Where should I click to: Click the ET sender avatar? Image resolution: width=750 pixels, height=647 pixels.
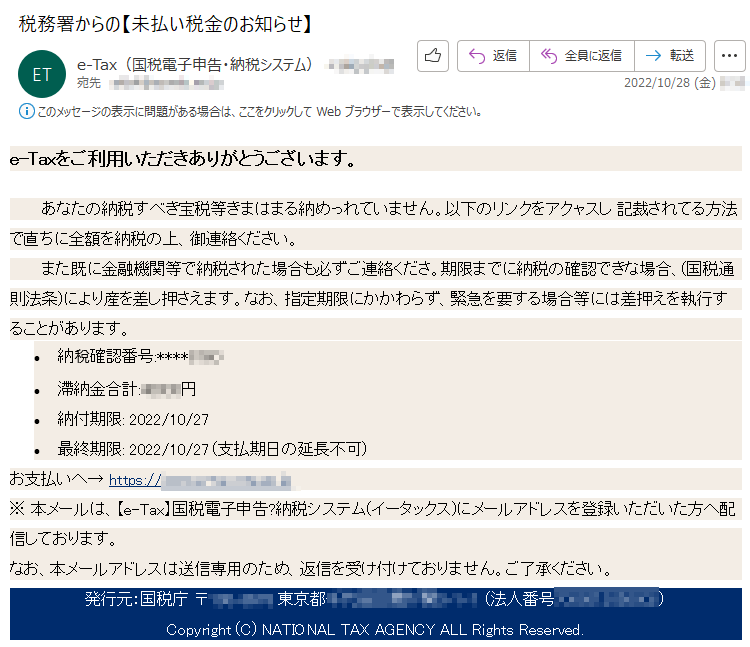pyautogui.click(x=42, y=74)
